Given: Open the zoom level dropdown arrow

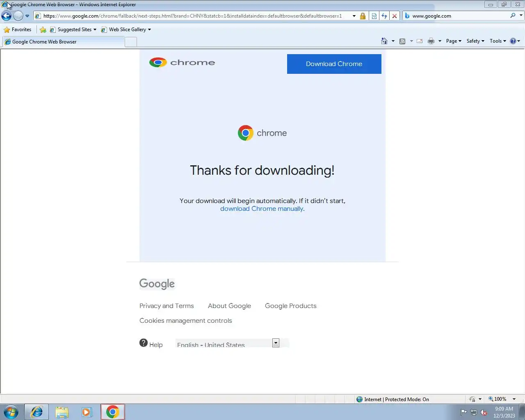Looking at the screenshot, I should [x=514, y=399].
